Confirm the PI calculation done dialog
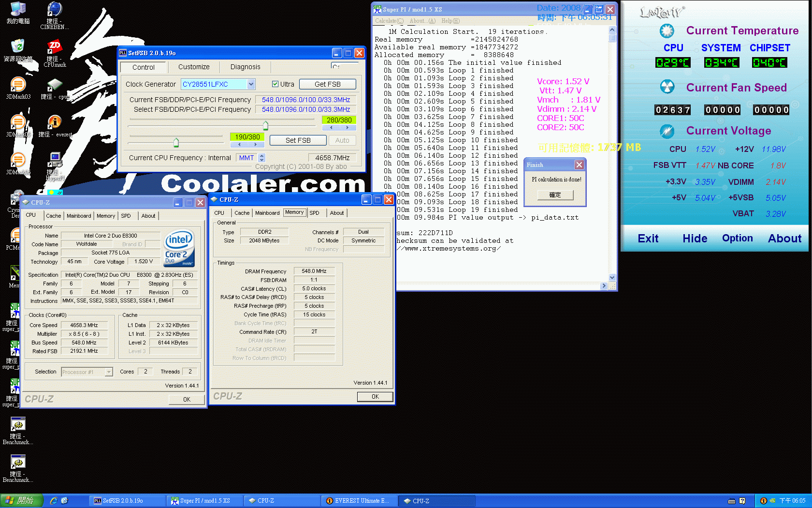Screen dimensions: 812x508 pyautogui.click(x=555, y=195)
